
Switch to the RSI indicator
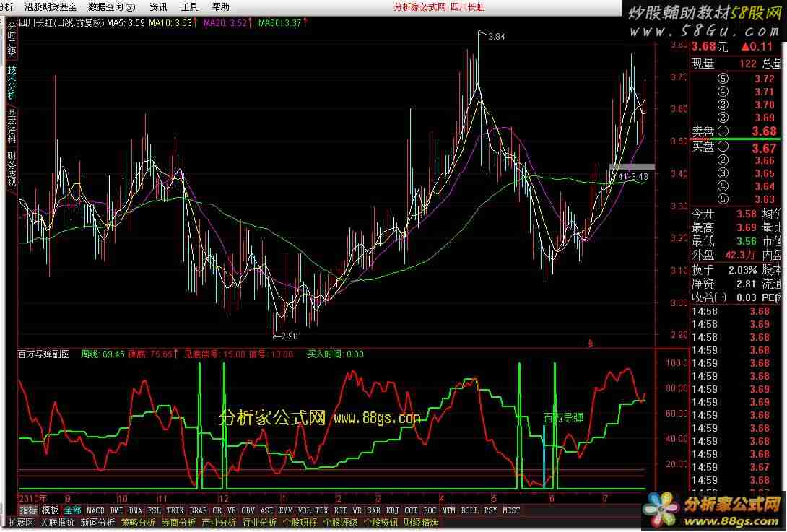[340, 510]
